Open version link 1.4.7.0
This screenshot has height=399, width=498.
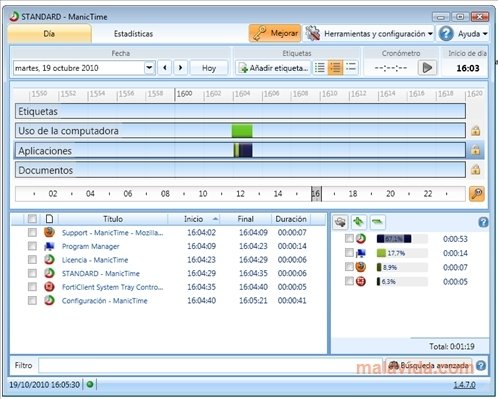pyautogui.click(x=465, y=385)
